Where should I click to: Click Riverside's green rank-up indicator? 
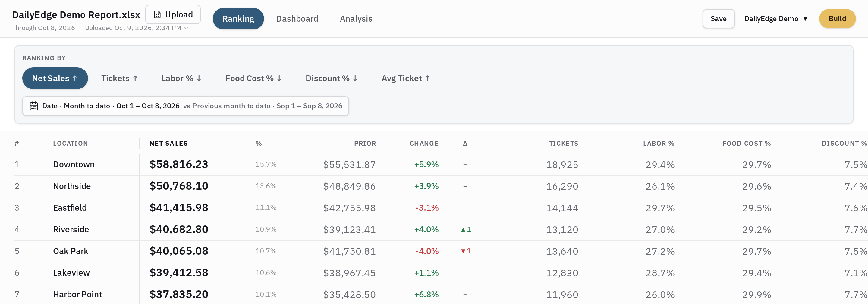(x=466, y=230)
